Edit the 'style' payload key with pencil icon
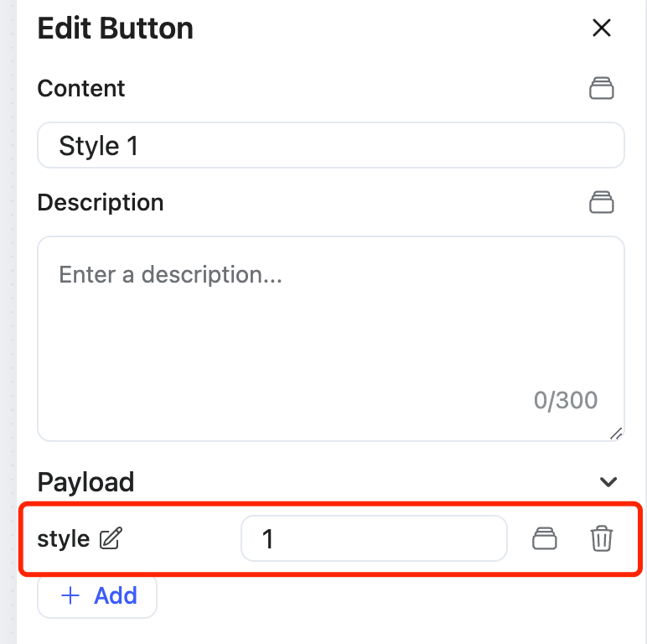Image resolution: width=647 pixels, height=644 pixels. pyautogui.click(x=110, y=538)
